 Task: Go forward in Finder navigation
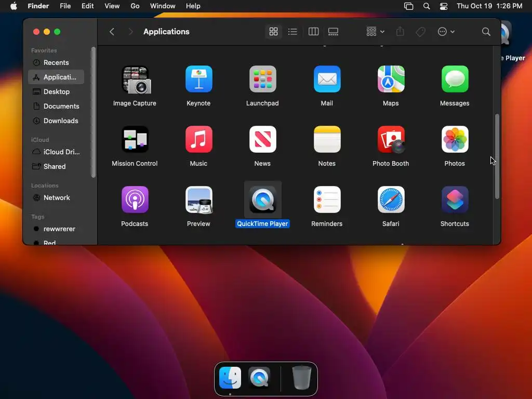pyautogui.click(x=130, y=32)
